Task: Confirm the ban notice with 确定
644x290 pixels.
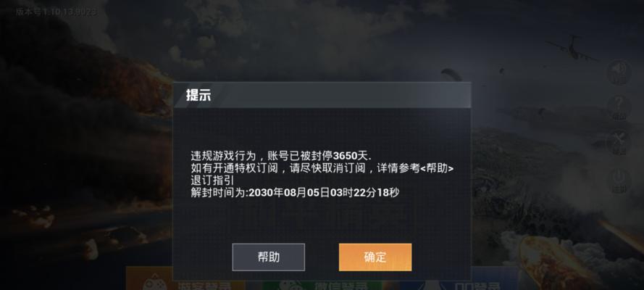Action: click(375, 257)
